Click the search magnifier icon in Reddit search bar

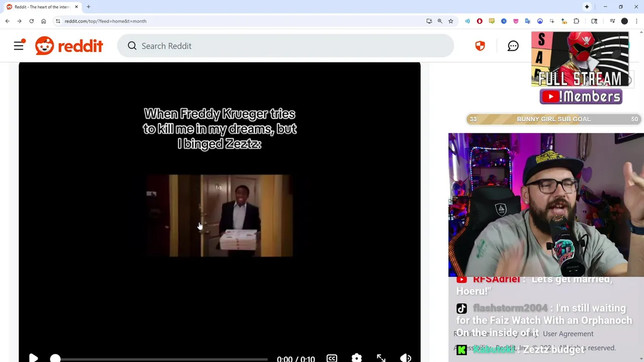point(132,46)
